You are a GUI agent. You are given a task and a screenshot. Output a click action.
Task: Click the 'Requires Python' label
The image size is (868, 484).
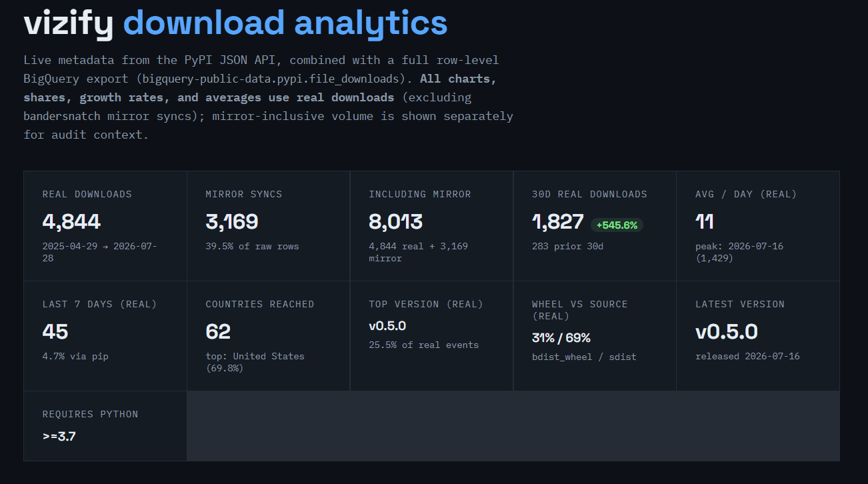[91, 414]
